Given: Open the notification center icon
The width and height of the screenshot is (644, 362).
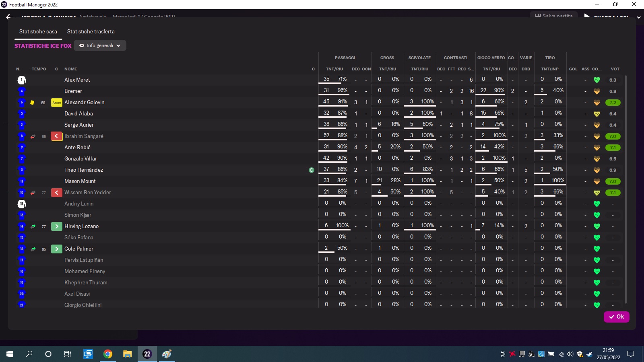Looking at the screenshot, I should pyautogui.click(x=631, y=354).
